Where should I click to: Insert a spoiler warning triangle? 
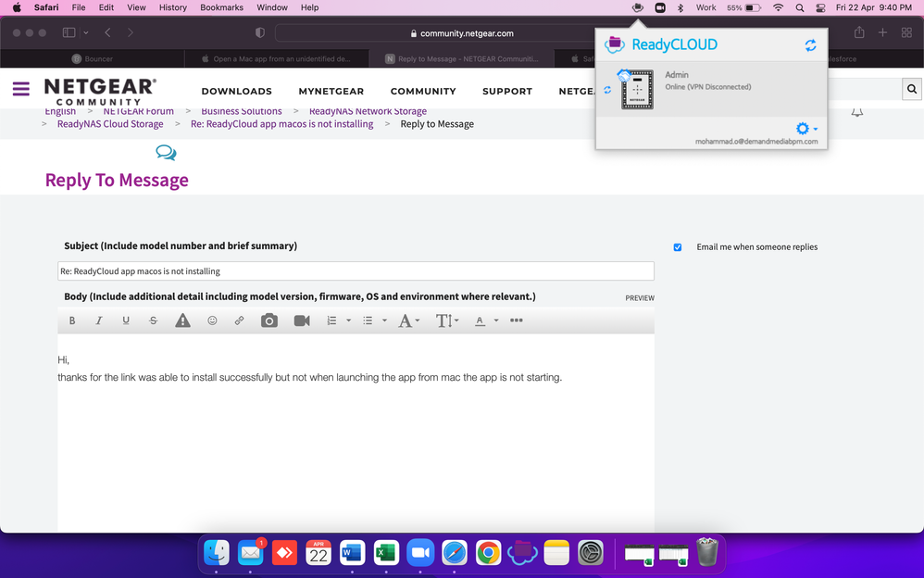coord(182,320)
